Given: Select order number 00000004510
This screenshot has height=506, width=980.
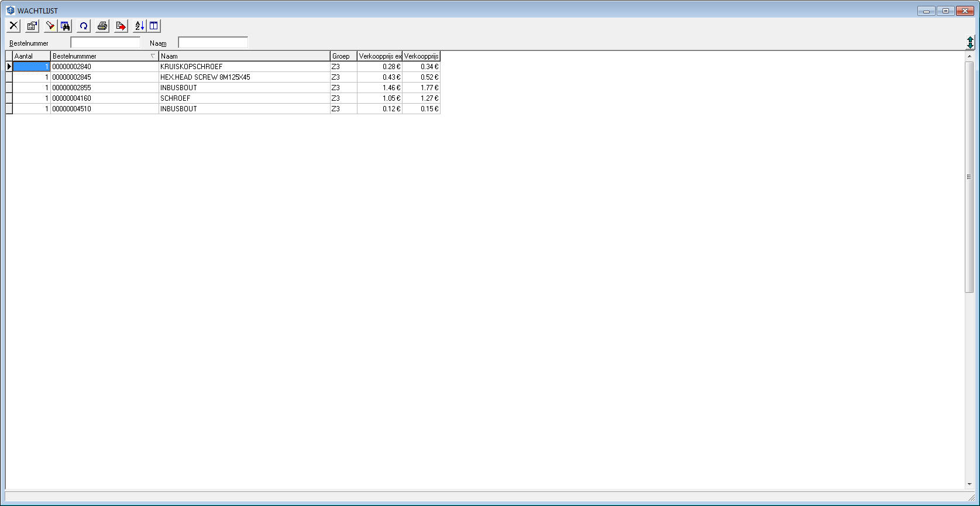Looking at the screenshot, I should coord(105,109).
